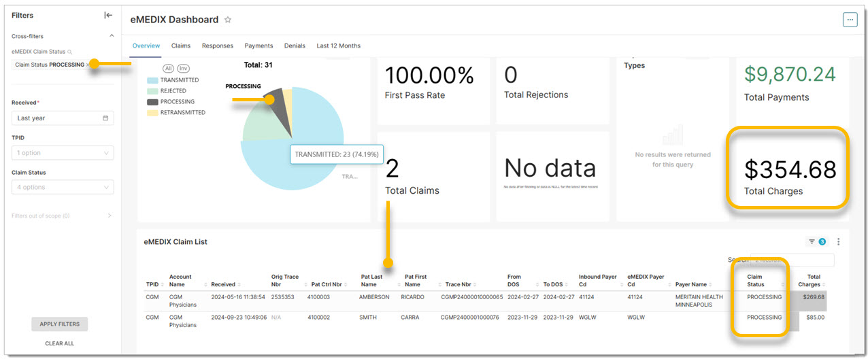The width and height of the screenshot is (868, 359).
Task: Click the $9,870.24 Total Payments card
Action: 792,91
